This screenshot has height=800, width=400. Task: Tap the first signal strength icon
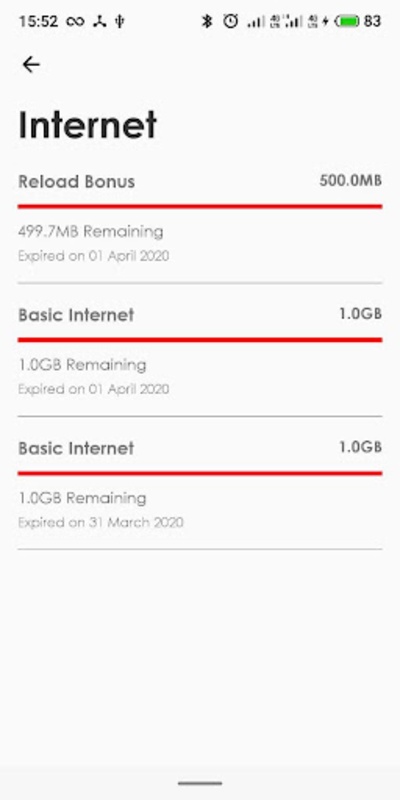(256, 21)
